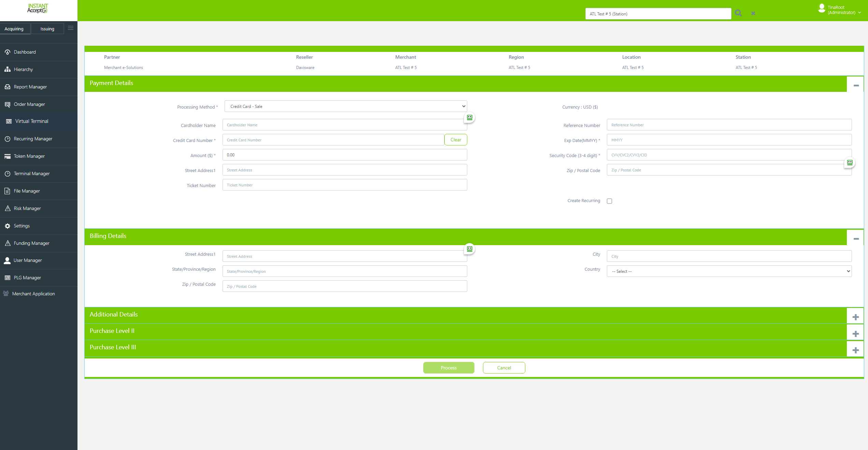The height and width of the screenshot is (450, 868).
Task: Open the Processing Method dropdown
Action: [345, 107]
